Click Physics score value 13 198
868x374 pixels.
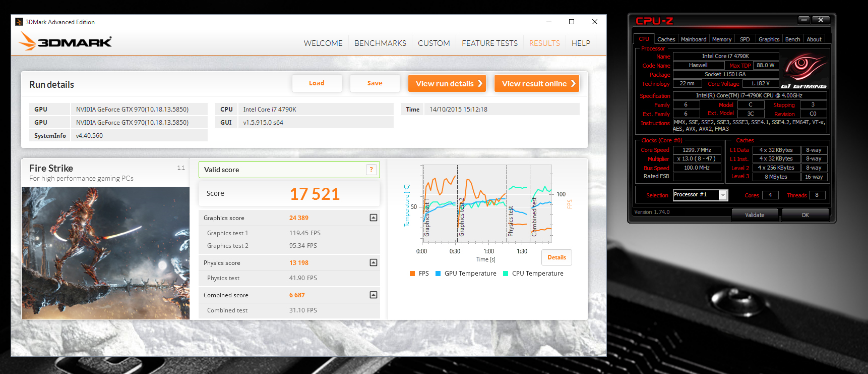(299, 263)
